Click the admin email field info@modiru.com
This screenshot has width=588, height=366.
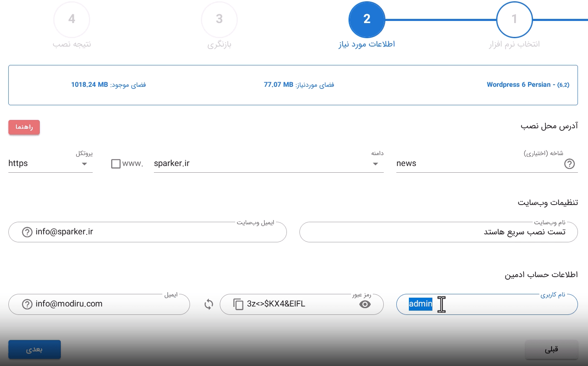point(99,304)
